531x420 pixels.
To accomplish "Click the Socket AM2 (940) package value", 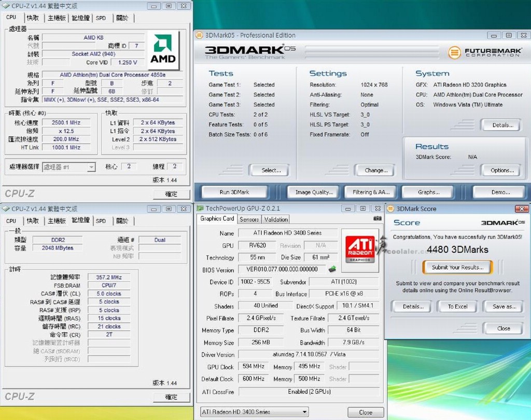I will (93, 54).
